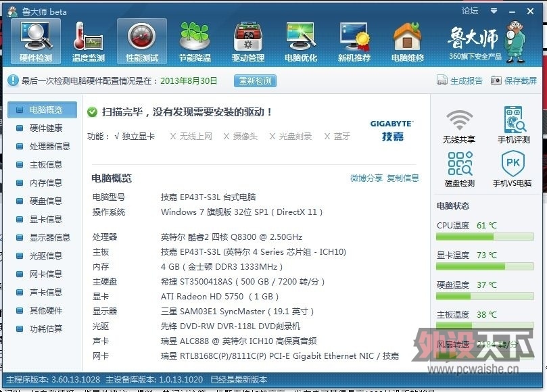547x392 pixels.
Task: Launch 性能测试 performance test
Action: (x=142, y=41)
